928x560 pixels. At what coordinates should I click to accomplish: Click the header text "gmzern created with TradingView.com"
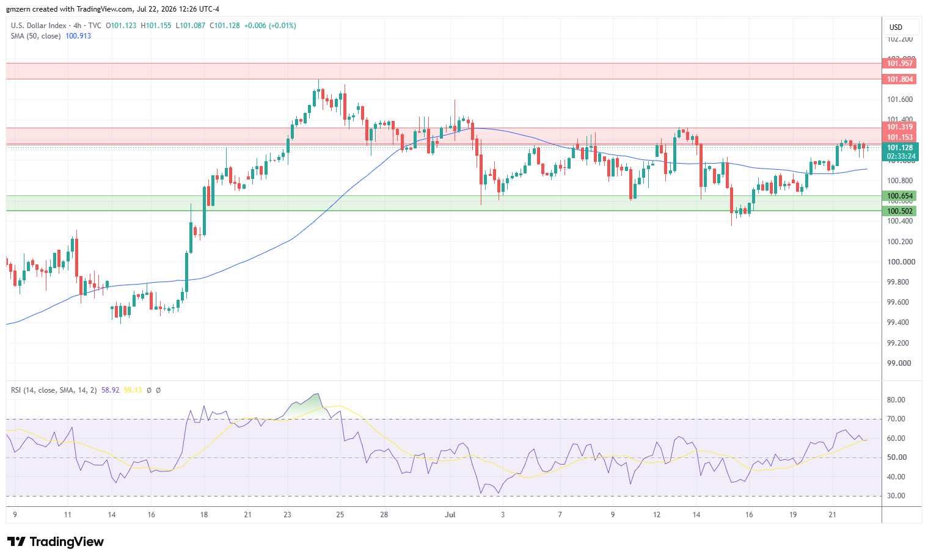tap(69, 9)
